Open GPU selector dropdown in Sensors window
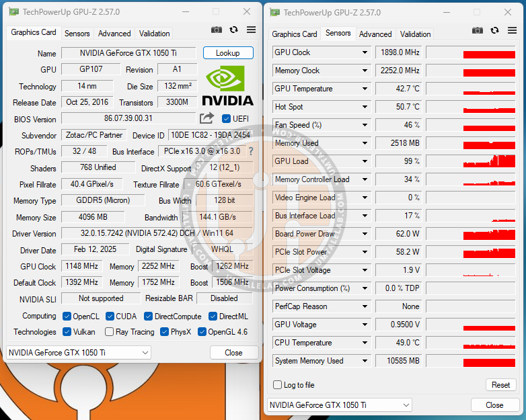Viewport: 526px width, 420px height. (340, 405)
